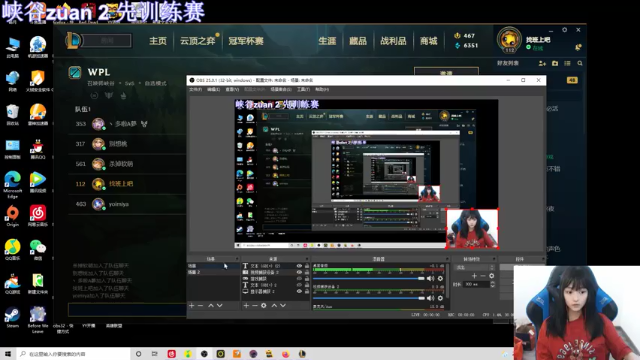
Task: Toggle visibility of first text source
Action: [x=299, y=266]
